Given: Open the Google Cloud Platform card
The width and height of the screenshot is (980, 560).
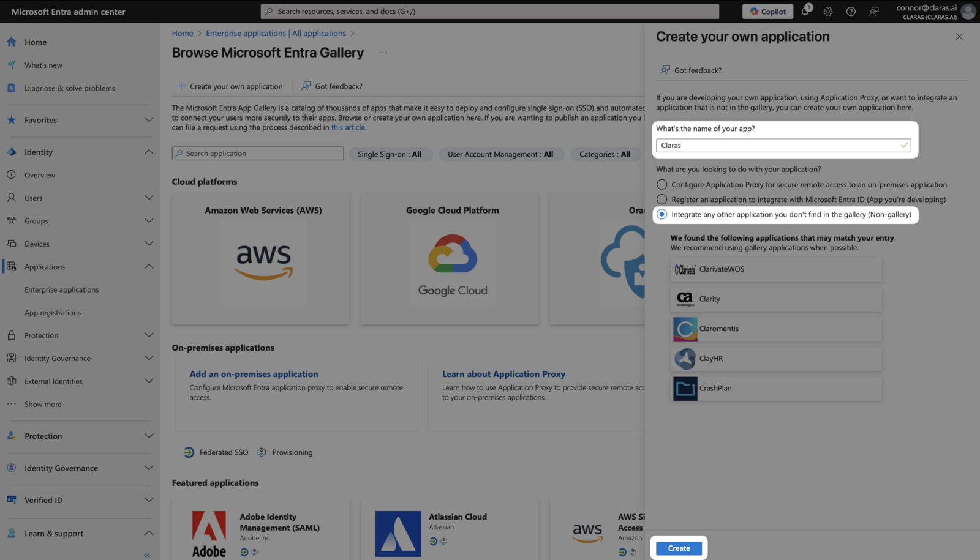Looking at the screenshot, I should tap(450, 259).
